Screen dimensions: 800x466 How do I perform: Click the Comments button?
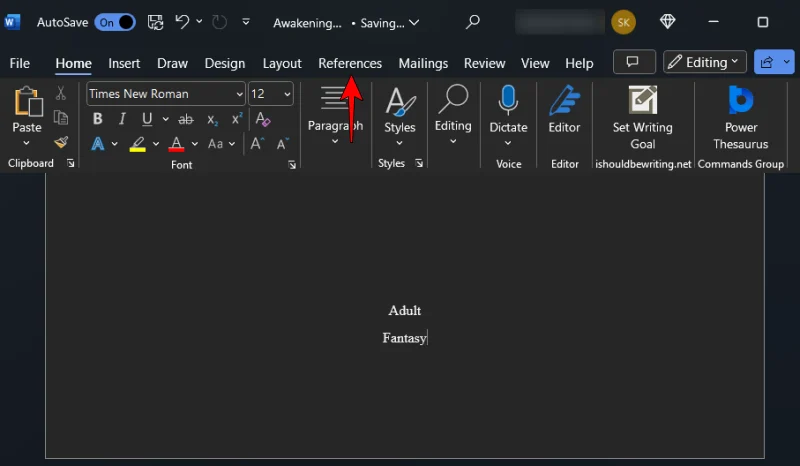(x=633, y=62)
